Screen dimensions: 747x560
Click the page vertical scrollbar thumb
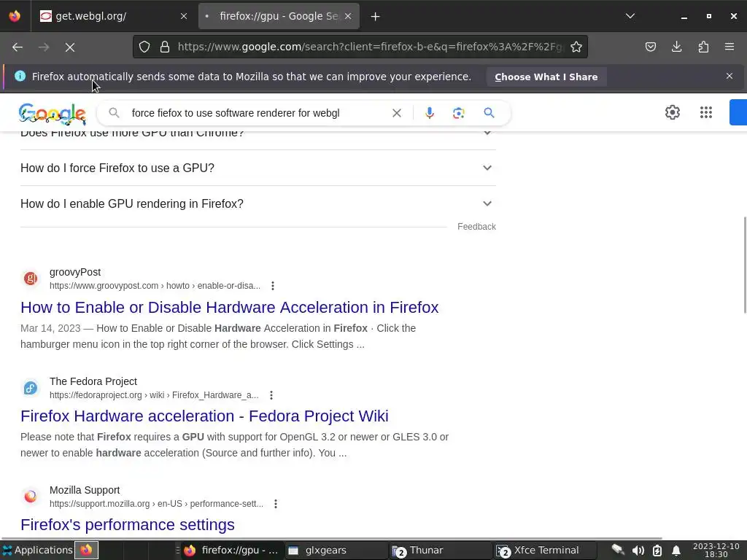[x=745, y=265]
